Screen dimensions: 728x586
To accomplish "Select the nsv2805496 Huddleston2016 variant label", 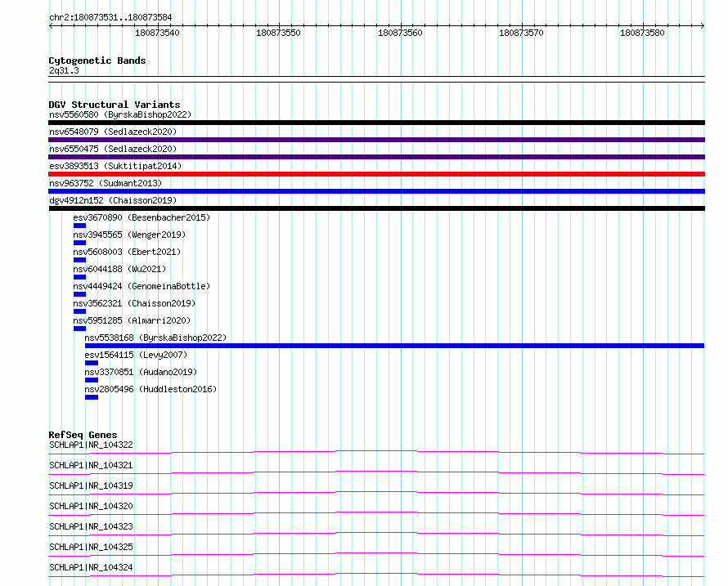I will [151, 389].
